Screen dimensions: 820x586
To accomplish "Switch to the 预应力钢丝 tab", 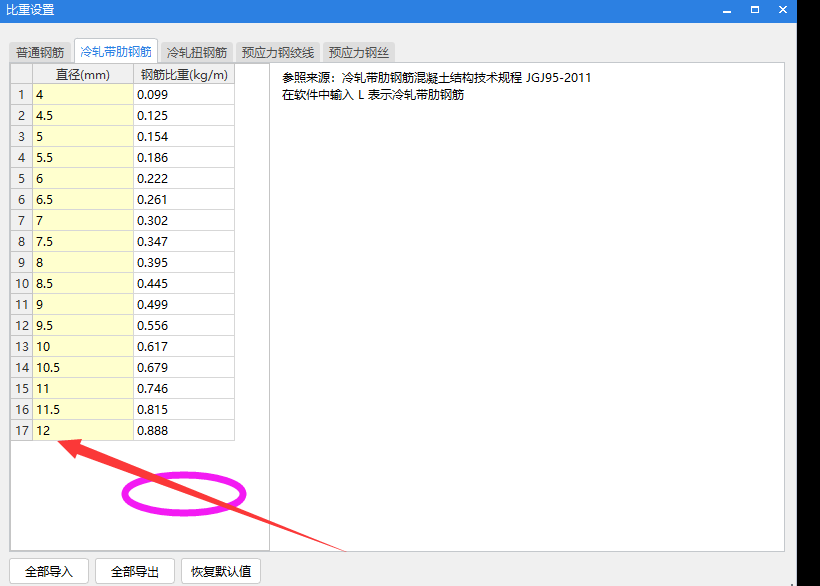I will (x=359, y=52).
